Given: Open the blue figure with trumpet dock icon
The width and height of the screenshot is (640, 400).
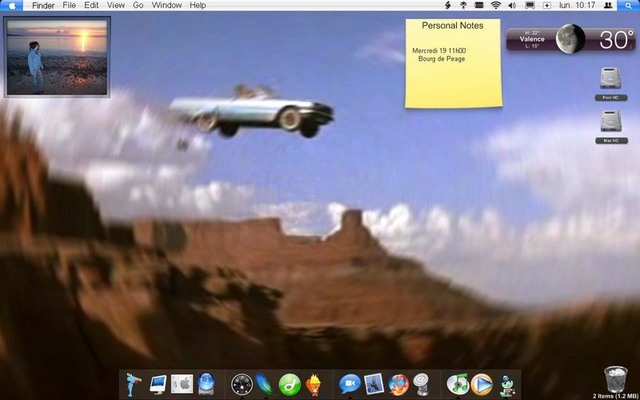Looking at the screenshot, I should [133, 384].
